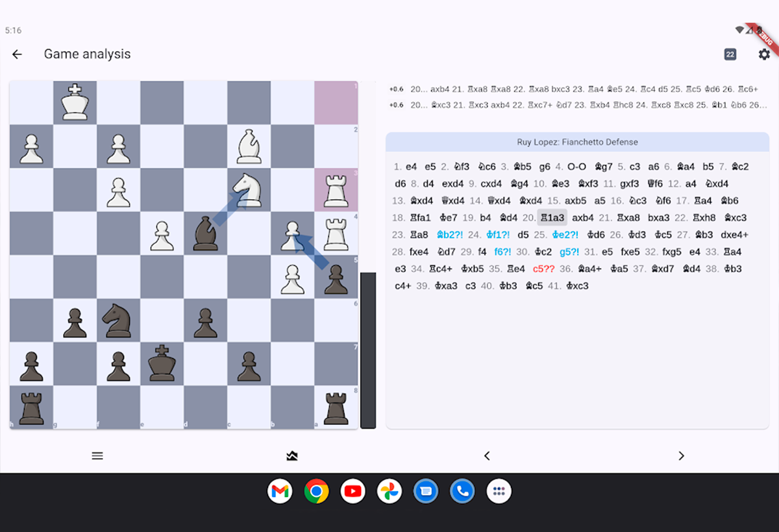Image resolution: width=779 pixels, height=532 pixels.
Task: Jump to the inaccuracy 29... f6?!
Action: [503, 252]
